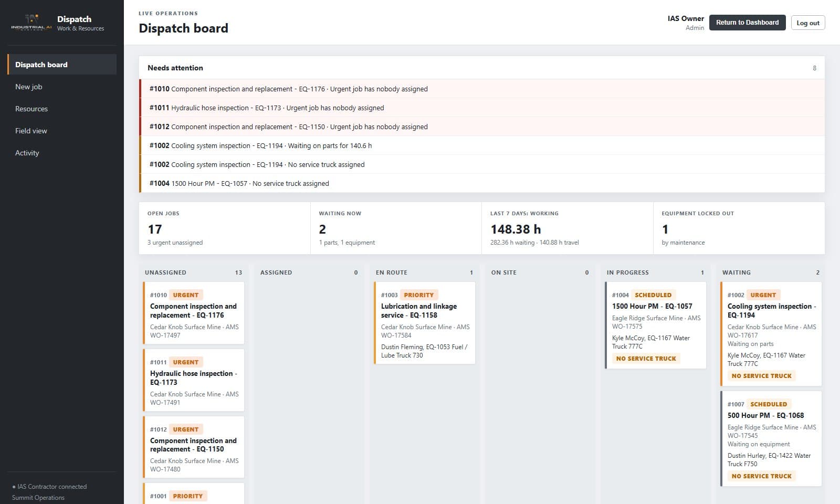This screenshot has width=840, height=504.
Task: Open the Dispatch board menu item
Action: 62,65
